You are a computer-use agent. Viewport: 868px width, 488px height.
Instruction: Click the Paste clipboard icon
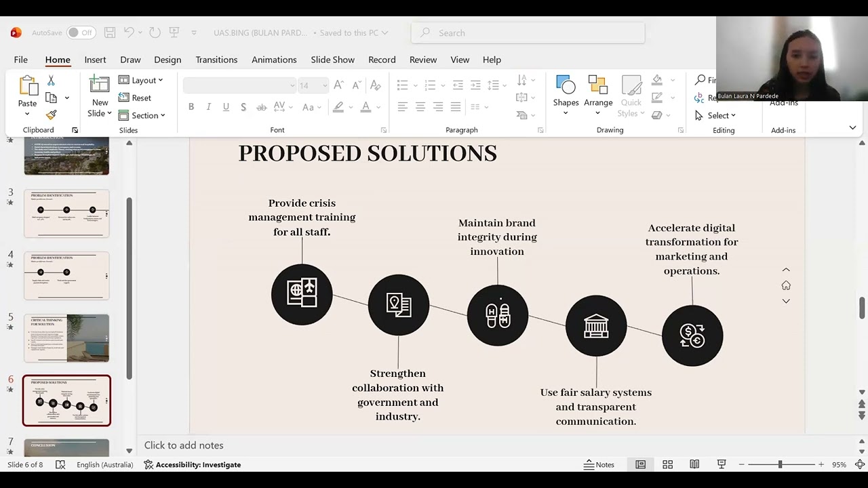27,86
